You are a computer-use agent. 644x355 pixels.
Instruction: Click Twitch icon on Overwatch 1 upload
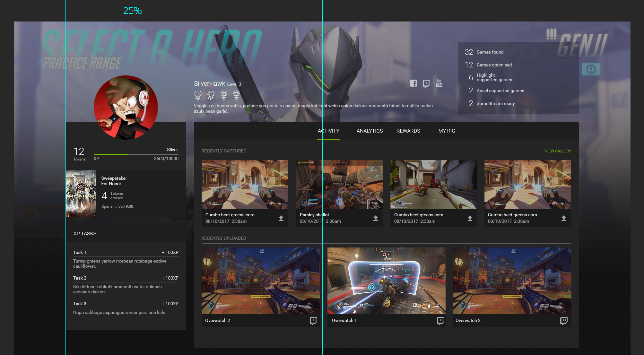click(440, 321)
